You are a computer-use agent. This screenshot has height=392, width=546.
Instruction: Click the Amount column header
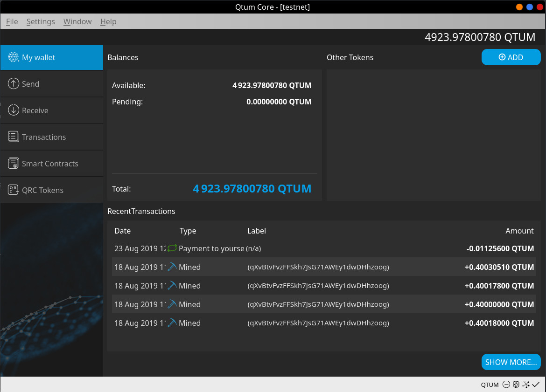point(519,231)
